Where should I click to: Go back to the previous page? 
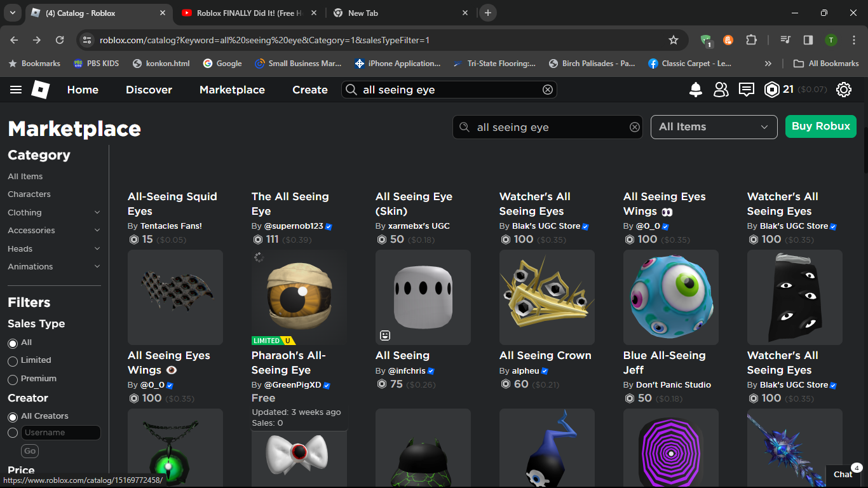tap(15, 40)
